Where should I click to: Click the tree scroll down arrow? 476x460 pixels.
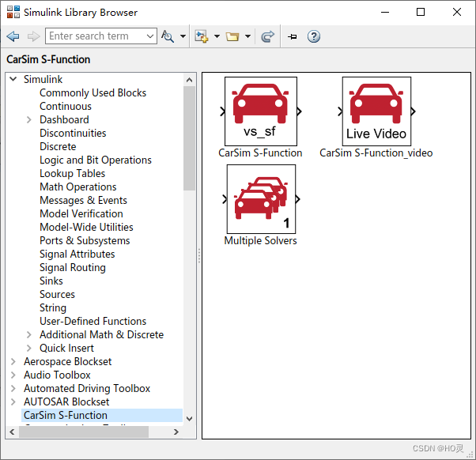(190, 419)
